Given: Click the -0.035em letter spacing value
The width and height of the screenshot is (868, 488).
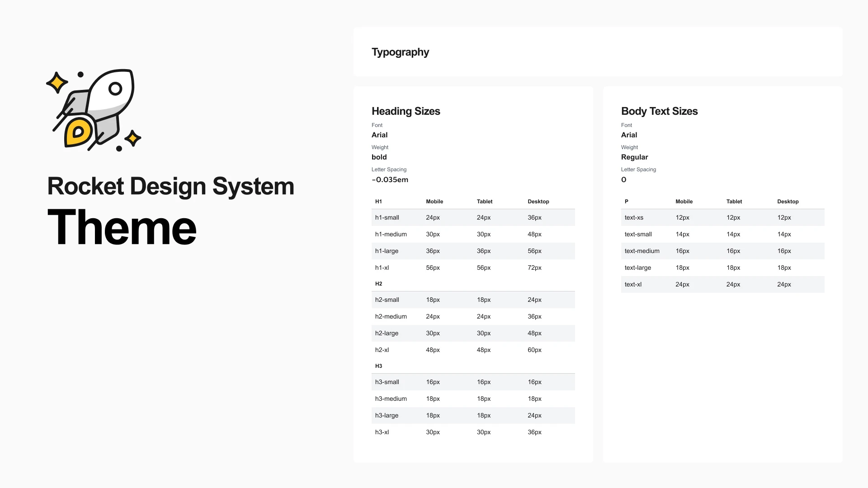Looking at the screenshot, I should pos(390,180).
